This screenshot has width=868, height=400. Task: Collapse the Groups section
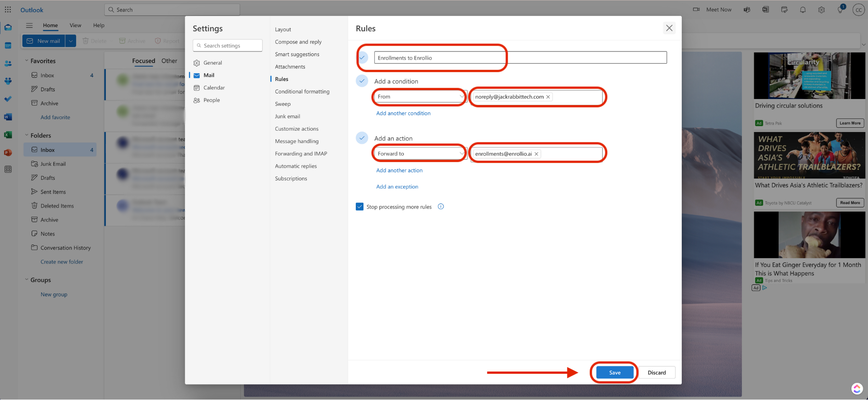[x=26, y=280]
